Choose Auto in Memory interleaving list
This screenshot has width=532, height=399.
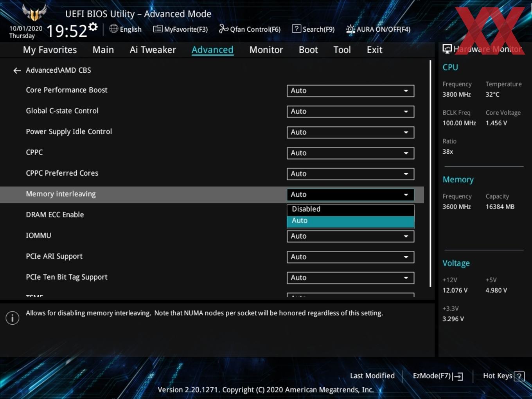click(x=350, y=221)
